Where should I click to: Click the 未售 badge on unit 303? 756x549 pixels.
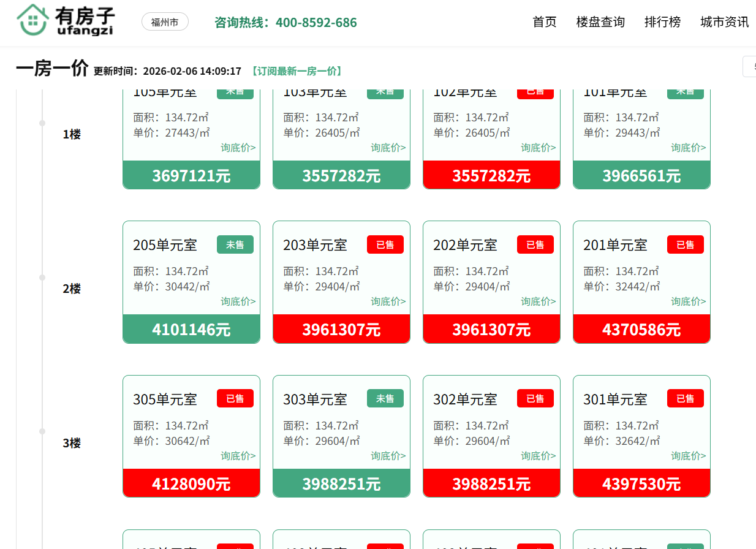pos(385,399)
